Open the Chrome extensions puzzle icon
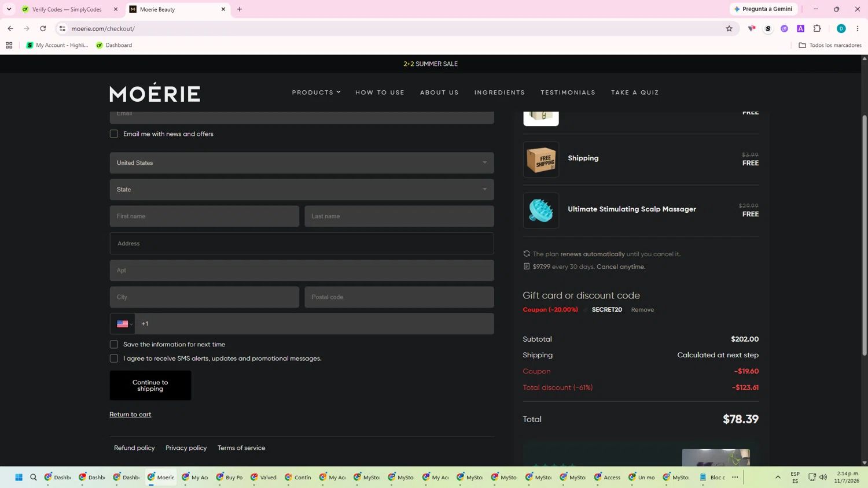 pyautogui.click(x=817, y=28)
